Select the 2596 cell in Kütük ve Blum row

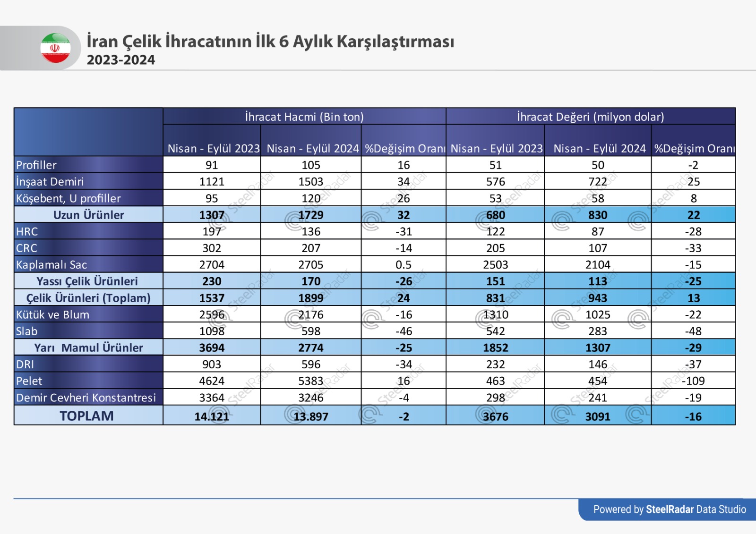pos(212,314)
